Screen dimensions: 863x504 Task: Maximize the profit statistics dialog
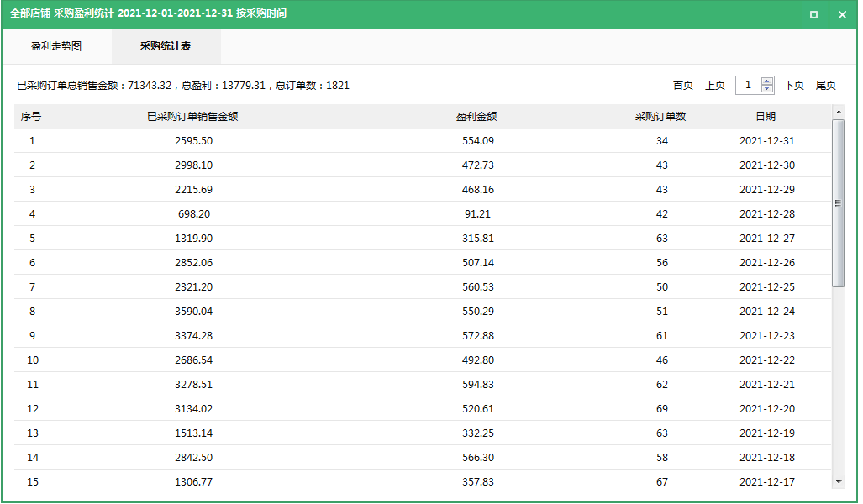[x=813, y=15]
